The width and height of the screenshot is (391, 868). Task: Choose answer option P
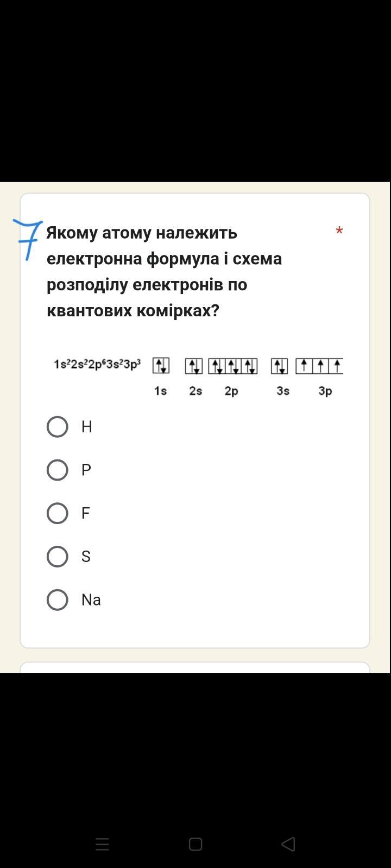[58, 470]
